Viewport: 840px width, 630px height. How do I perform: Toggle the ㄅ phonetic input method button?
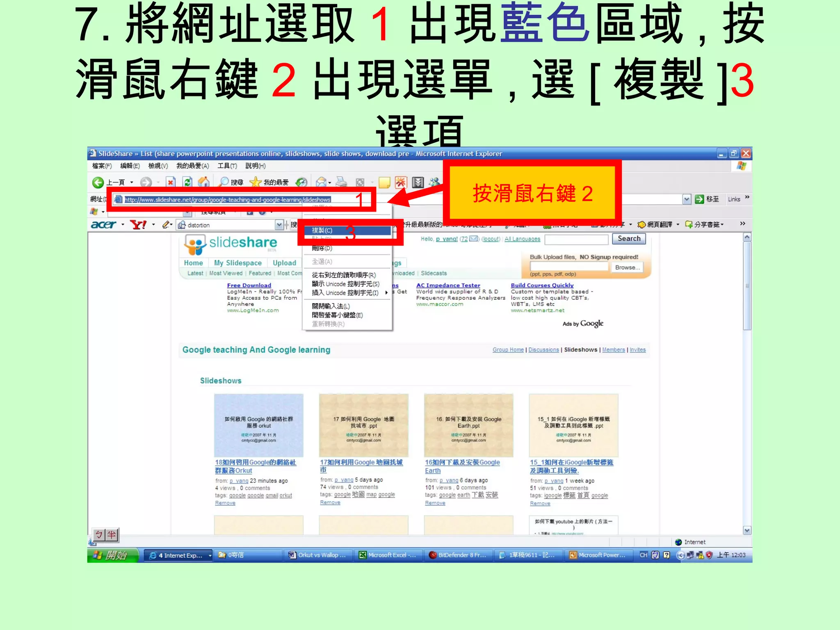(99, 535)
